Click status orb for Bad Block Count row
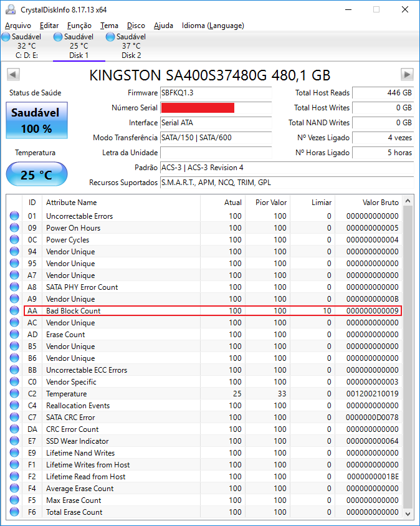This screenshot has width=420, height=526. tap(14, 310)
